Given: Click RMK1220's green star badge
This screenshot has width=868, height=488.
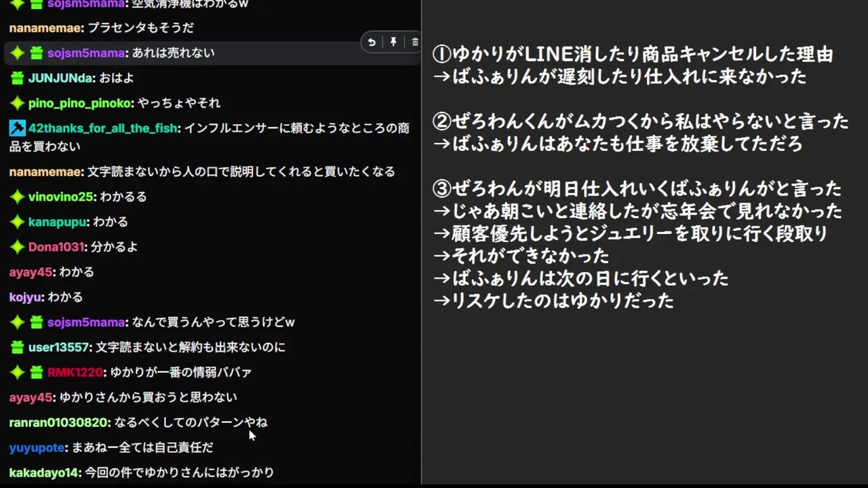Looking at the screenshot, I should pos(17,372).
